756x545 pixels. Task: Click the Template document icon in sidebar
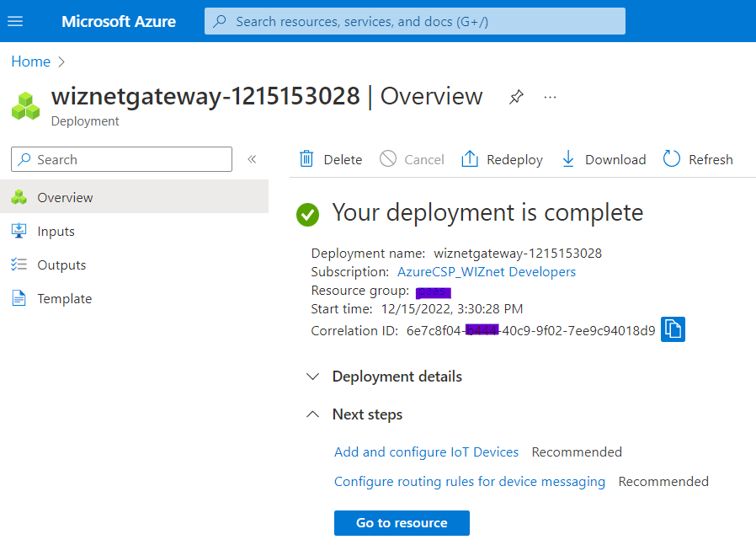[19, 298]
